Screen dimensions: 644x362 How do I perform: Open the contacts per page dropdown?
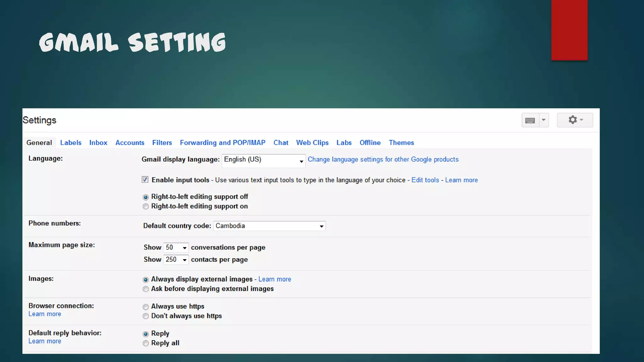point(176,260)
